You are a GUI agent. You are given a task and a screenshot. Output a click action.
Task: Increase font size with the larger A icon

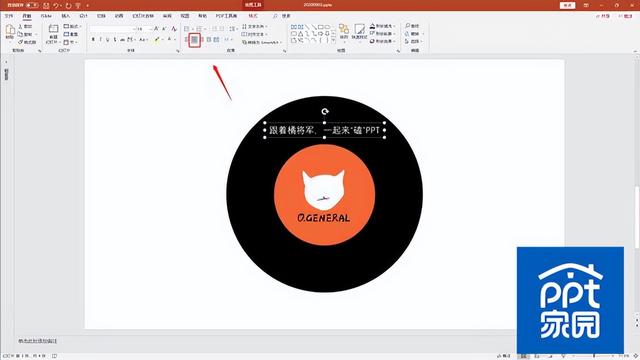pos(156,29)
